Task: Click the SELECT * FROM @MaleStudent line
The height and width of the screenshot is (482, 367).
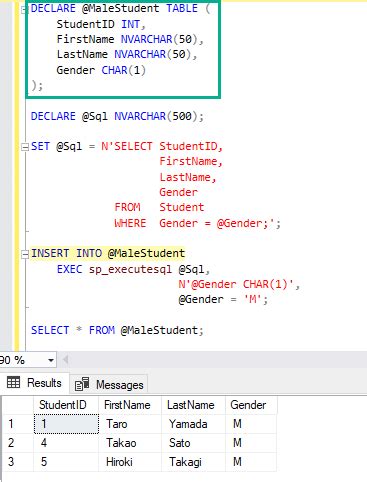Action: 117,330
